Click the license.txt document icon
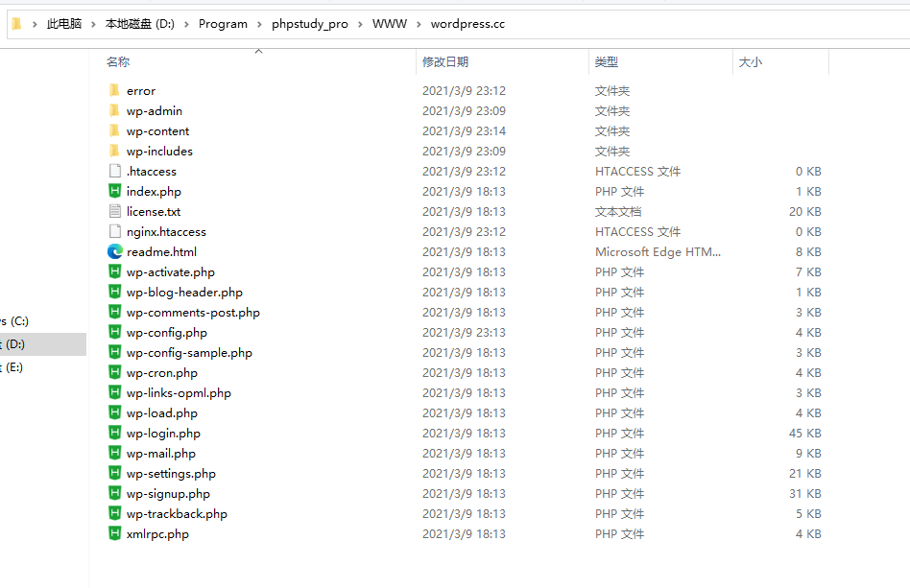The height and width of the screenshot is (588, 910). (x=115, y=211)
